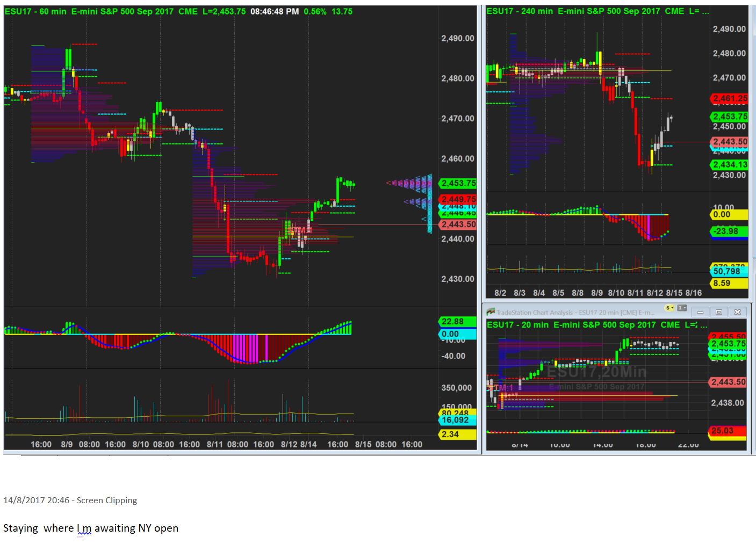Open the yellow S dropdown in the 20 min window title bar
The height and width of the screenshot is (544, 756).
(x=669, y=308)
